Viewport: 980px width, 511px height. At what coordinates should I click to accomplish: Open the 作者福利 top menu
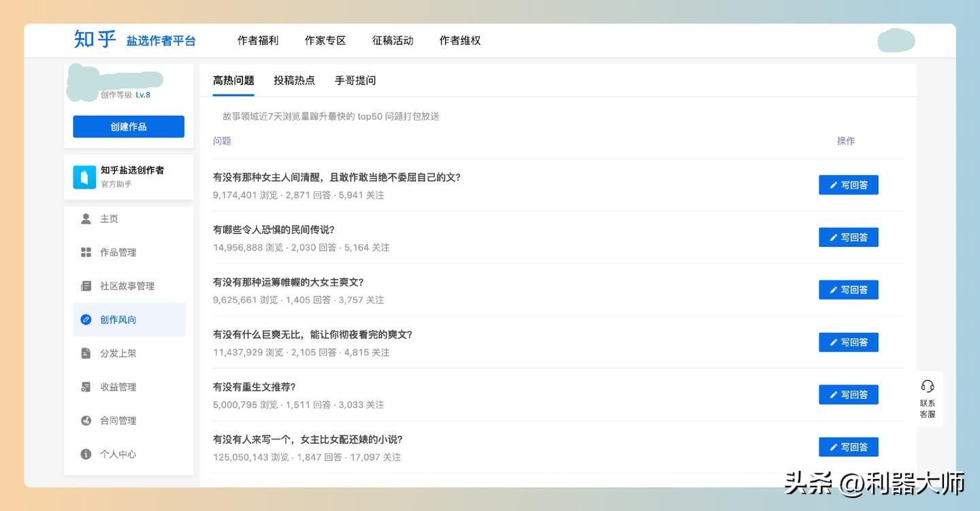tap(257, 41)
